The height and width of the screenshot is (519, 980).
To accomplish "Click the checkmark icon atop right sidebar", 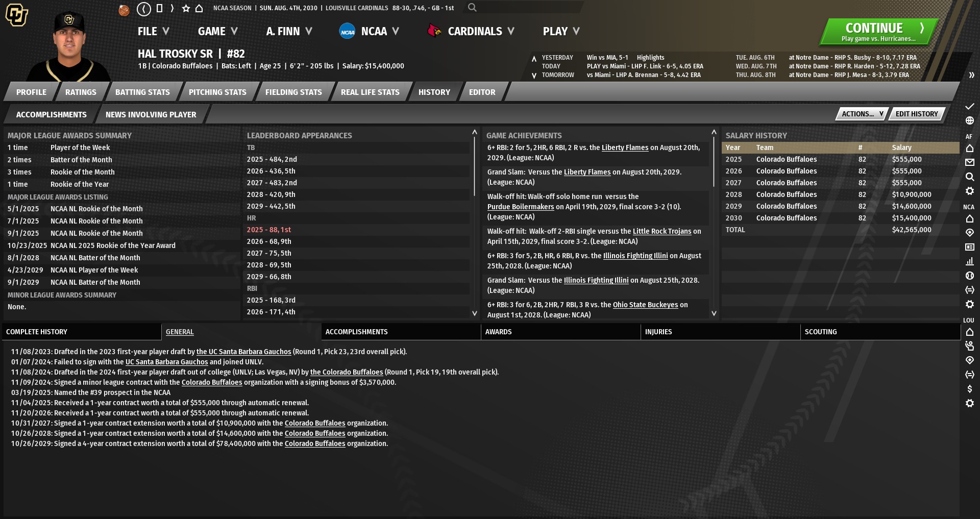I will point(969,107).
